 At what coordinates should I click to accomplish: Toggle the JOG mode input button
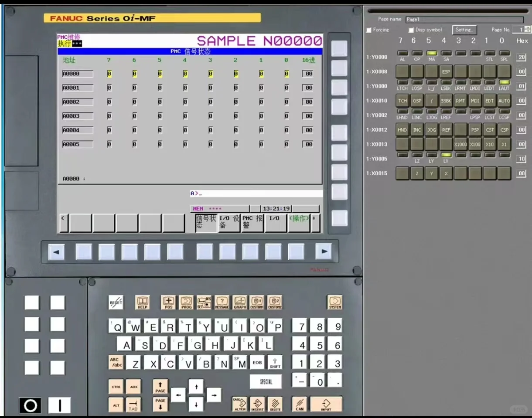coord(431,130)
